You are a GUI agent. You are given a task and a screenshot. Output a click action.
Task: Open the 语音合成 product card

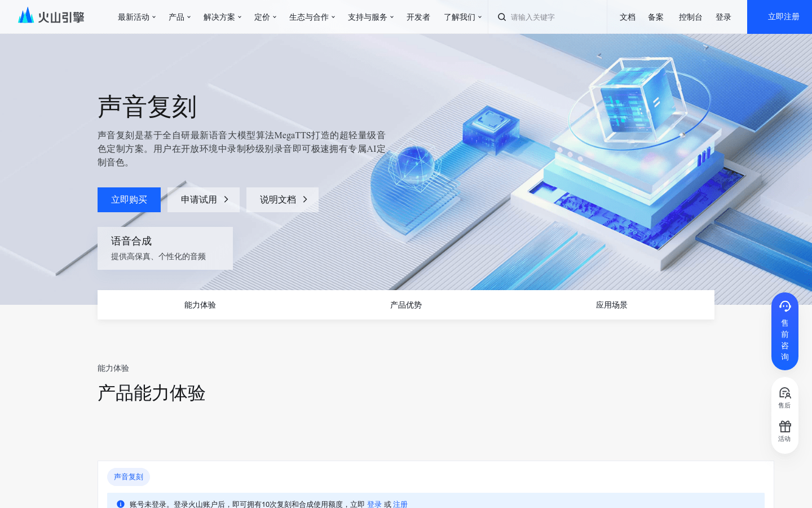tap(165, 248)
